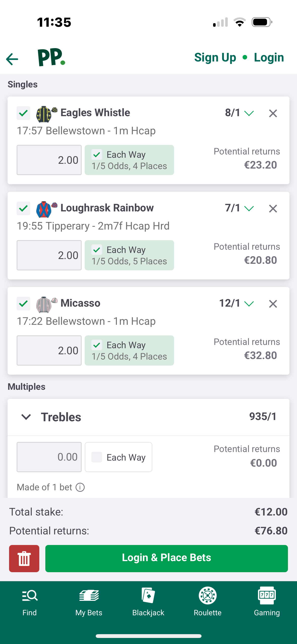This screenshot has width=297, height=644.
Task: Go to Gaming tab
Action: click(x=267, y=602)
